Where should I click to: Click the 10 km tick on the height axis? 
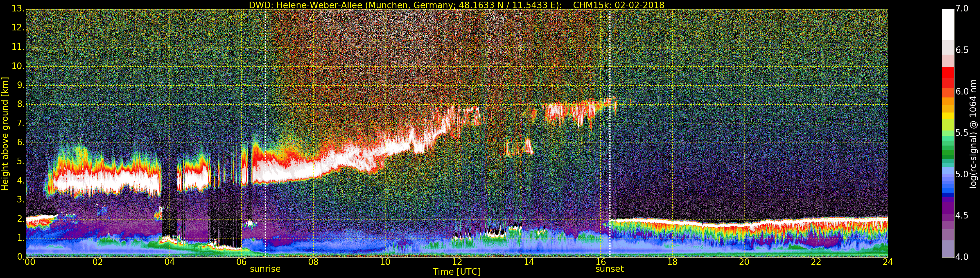coord(18,66)
